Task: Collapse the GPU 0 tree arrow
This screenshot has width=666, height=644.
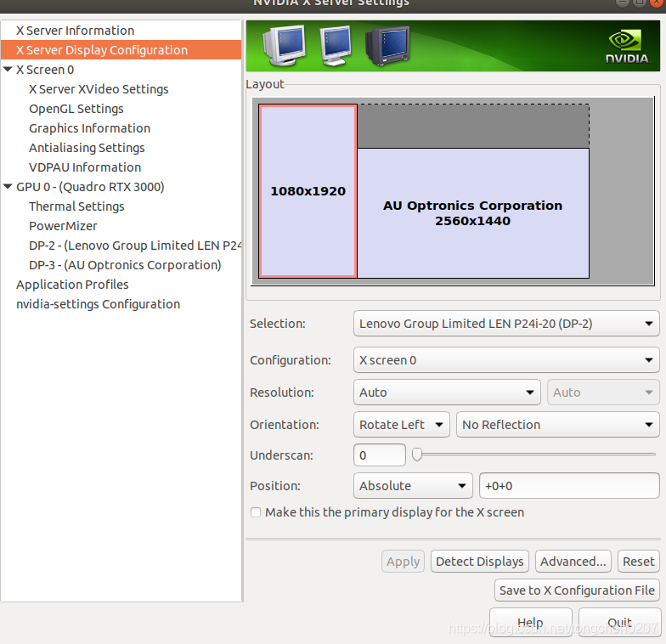Action: 8,187
